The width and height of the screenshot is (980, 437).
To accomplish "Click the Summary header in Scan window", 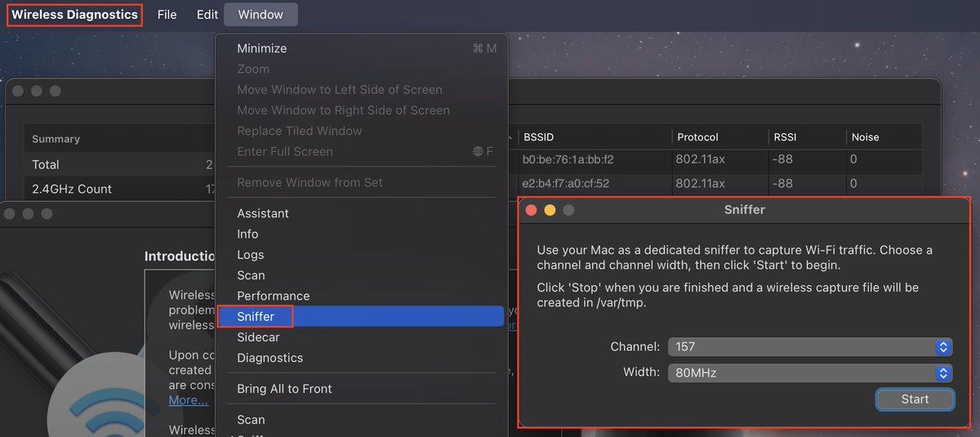I will [56, 139].
